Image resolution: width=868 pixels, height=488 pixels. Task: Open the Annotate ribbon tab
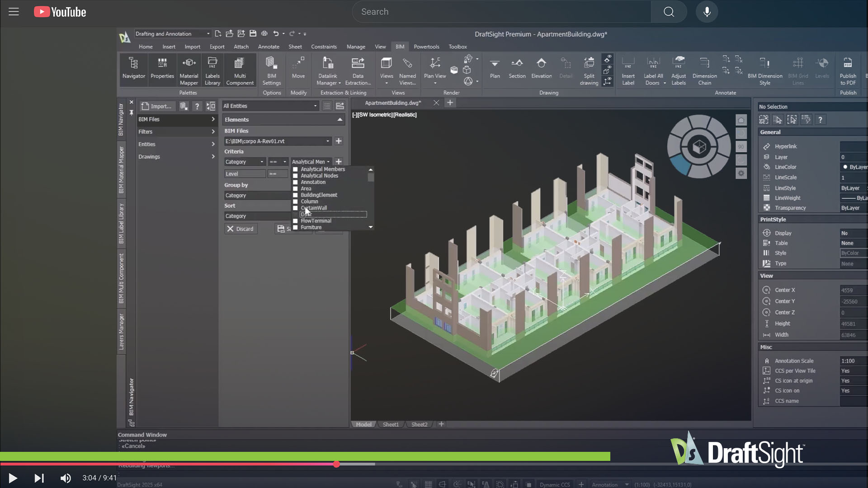[269, 47]
